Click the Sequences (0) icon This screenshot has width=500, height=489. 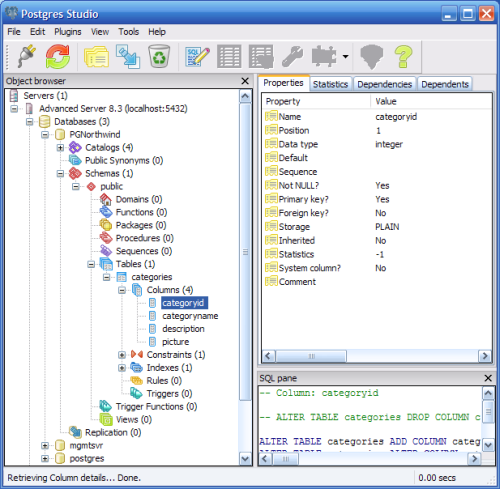coord(106,251)
